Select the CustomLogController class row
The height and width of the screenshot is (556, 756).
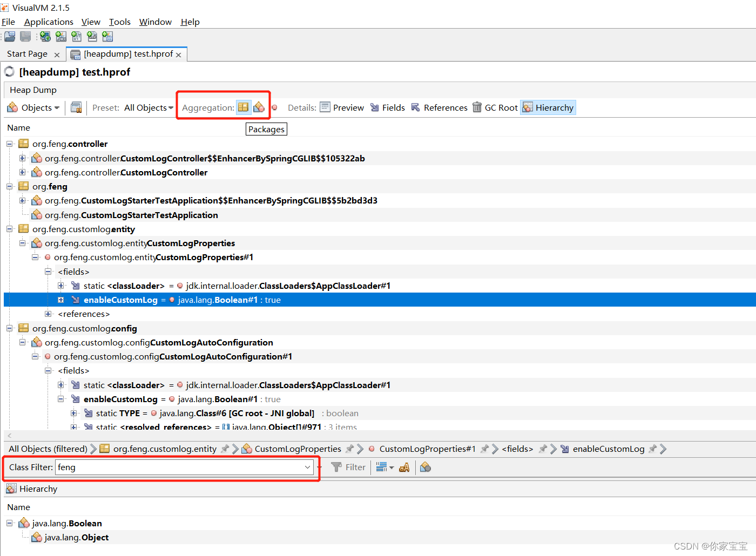click(x=126, y=172)
